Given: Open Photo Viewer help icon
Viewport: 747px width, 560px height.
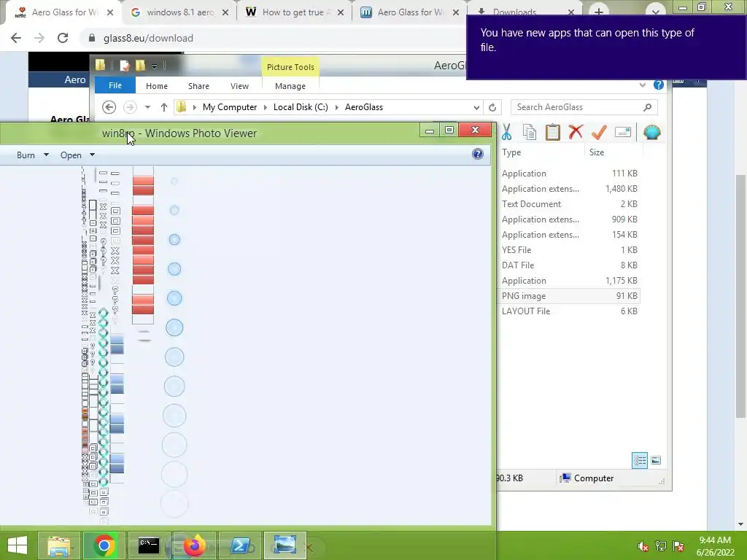Looking at the screenshot, I should (477, 154).
